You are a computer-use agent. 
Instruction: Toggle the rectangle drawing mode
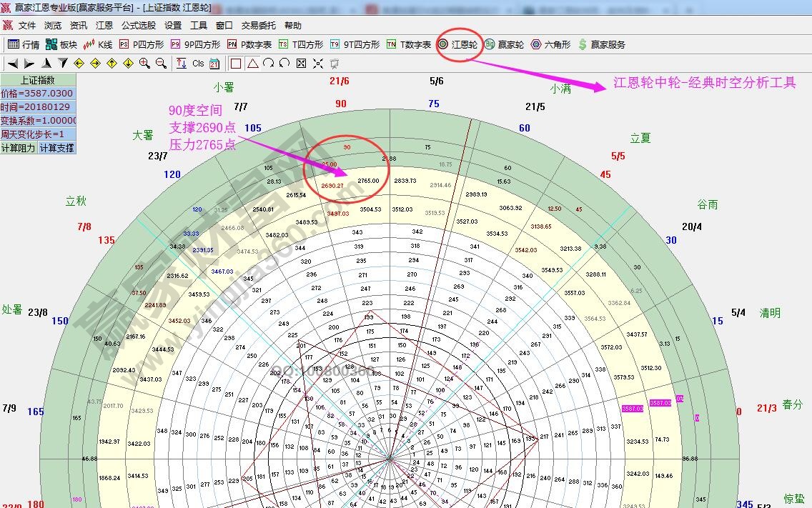236,63
